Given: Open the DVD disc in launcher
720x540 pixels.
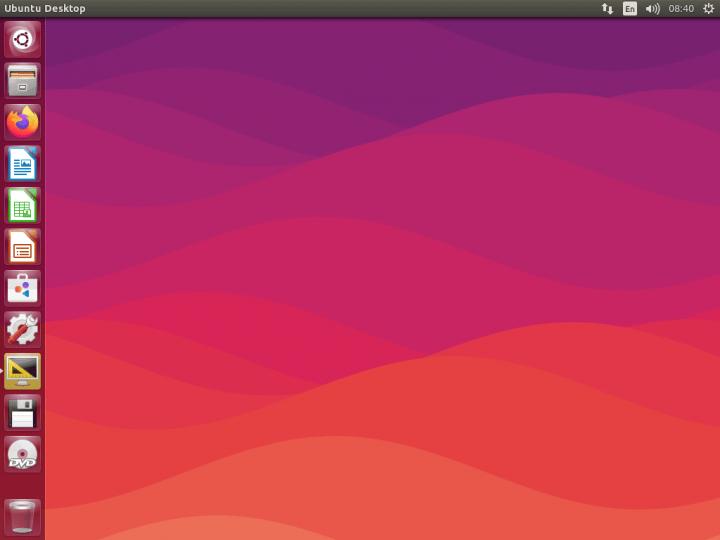Looking at the screenshot, I should [22, 454].
